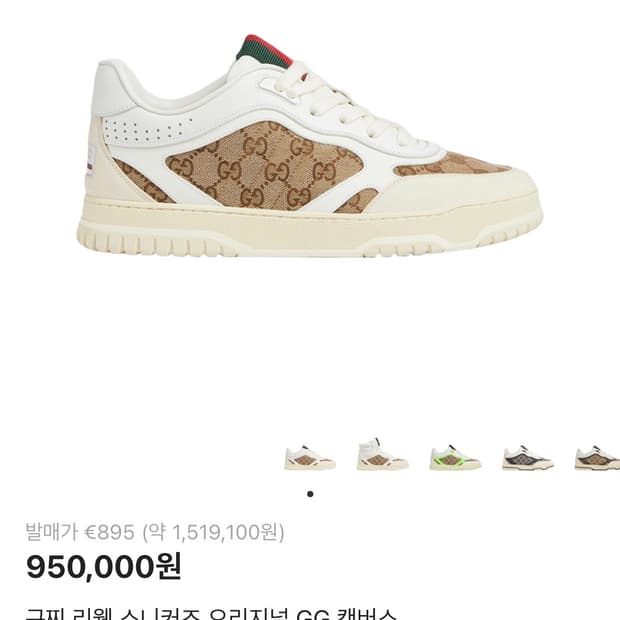This screenshot has height=620, width=620.
Task: Select the high-top sneaker variant thumbnail
Action: point(382,454)
